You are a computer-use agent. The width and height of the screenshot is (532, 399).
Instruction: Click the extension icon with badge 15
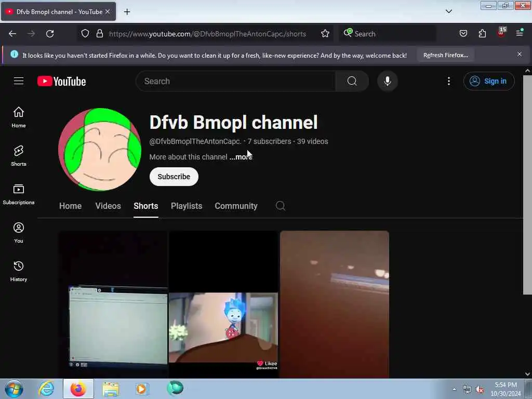click(x=501, y=33)
